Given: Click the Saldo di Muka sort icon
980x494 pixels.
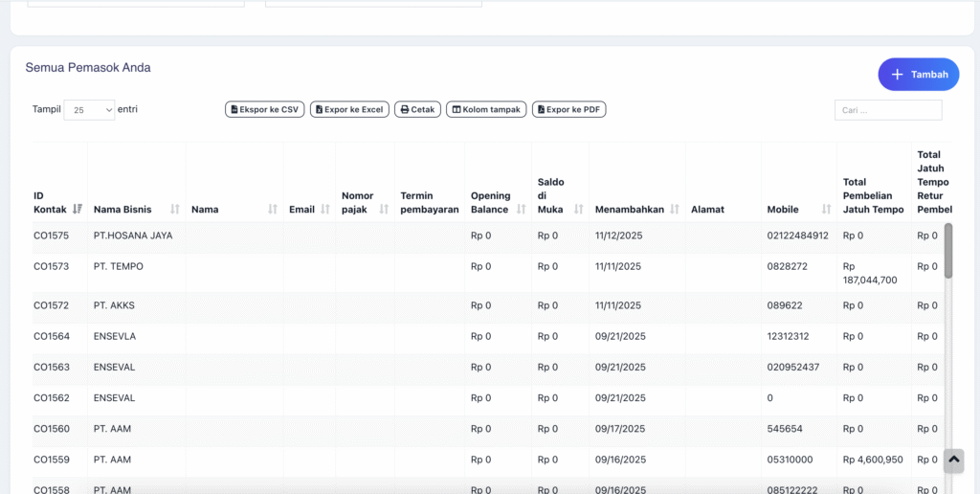Looking at the screenshot, I should tap(578, 209).
